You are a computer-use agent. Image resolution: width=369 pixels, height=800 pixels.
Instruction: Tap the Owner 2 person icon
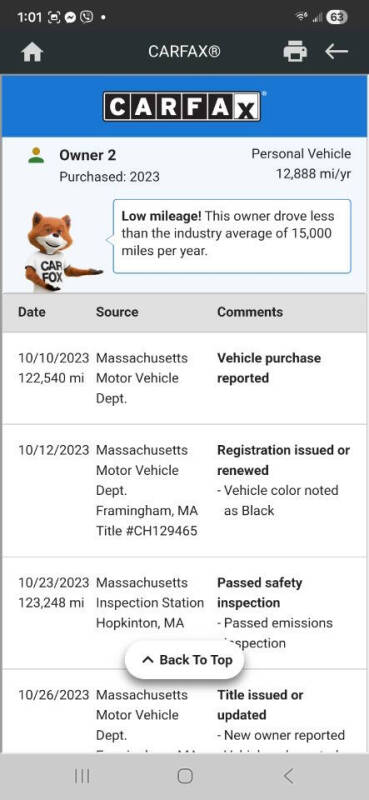[36, 155]
